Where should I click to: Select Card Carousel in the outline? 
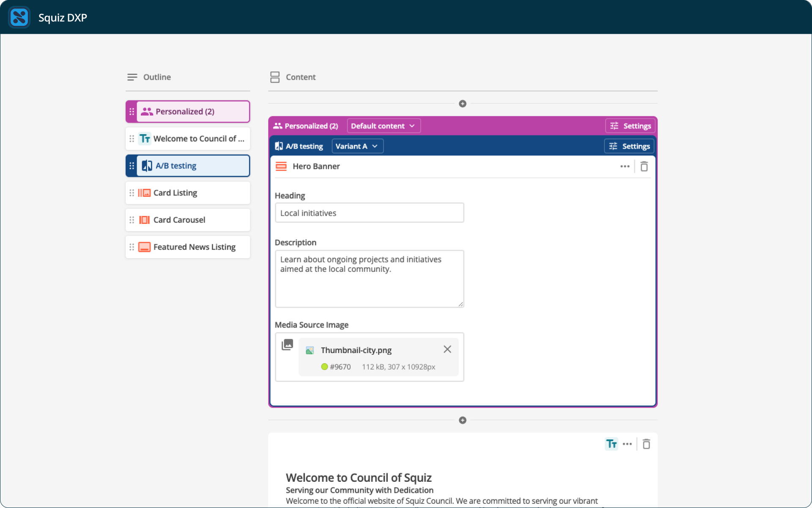pyautogui.click(x=188, y=220)
